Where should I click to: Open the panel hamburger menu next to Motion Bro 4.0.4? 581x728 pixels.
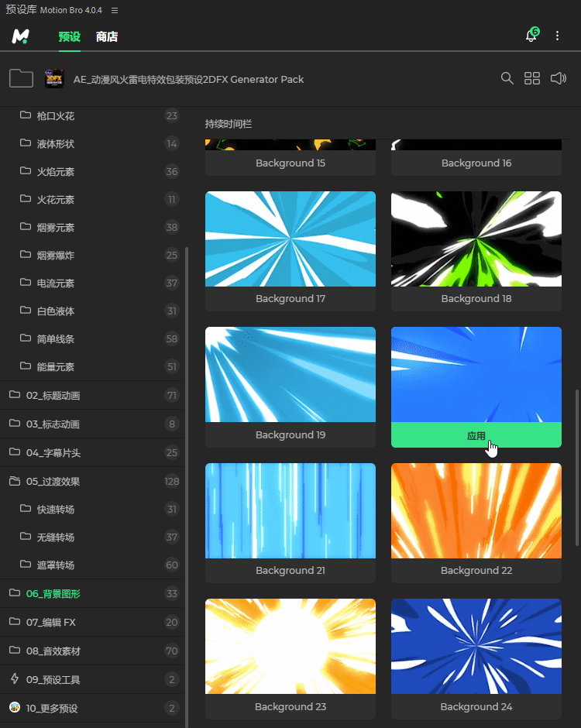click(114, 10)
